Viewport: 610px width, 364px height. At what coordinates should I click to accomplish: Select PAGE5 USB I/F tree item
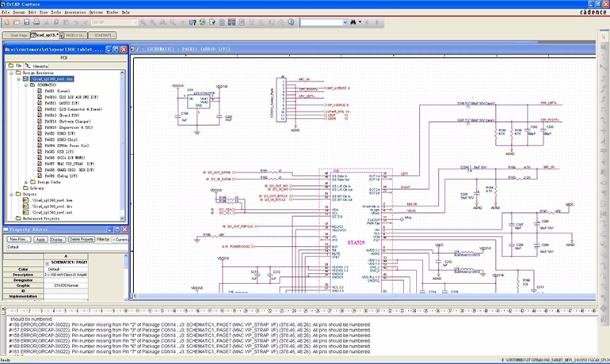(59, 151)
